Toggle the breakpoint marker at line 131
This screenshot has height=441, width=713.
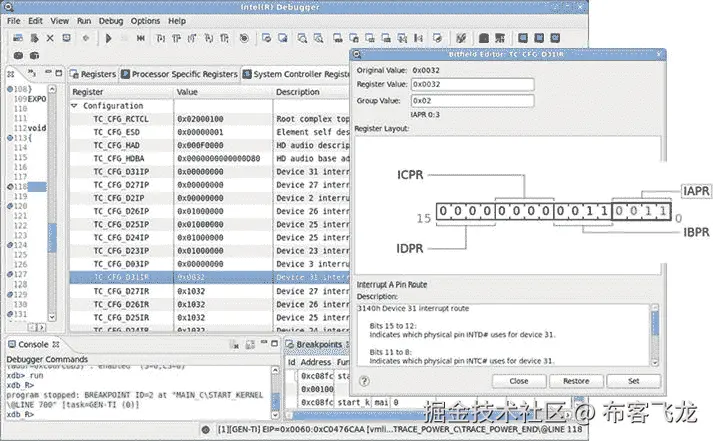10,314
